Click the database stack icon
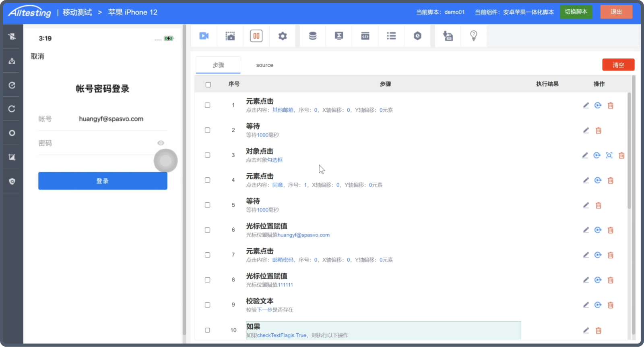 (313, 36)
